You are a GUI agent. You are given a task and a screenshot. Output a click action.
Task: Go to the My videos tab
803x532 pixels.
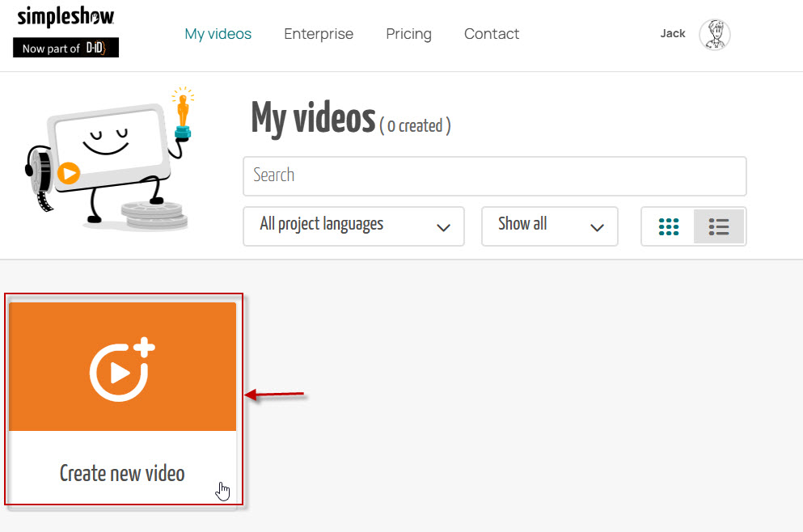pos(218,34)
